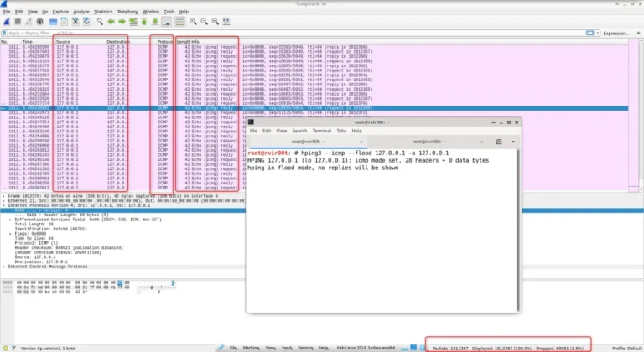Select the second root@rvir00t terminal tab
The image size is (644, 352).
428,142
